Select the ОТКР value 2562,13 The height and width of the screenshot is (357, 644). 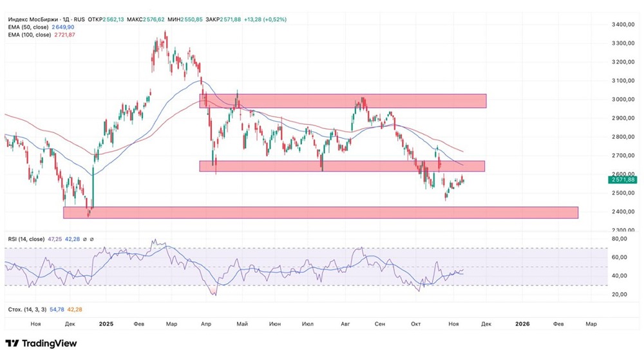tap(113, 19)
